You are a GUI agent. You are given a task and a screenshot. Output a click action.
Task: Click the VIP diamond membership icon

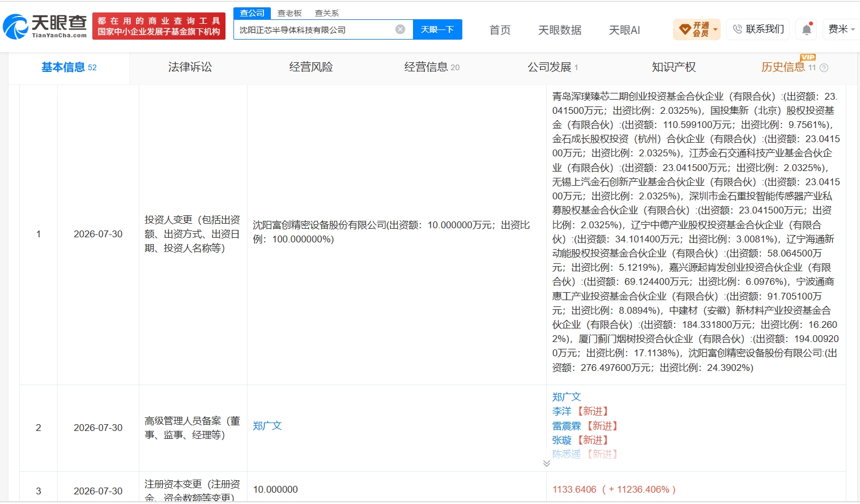point(684,29)
